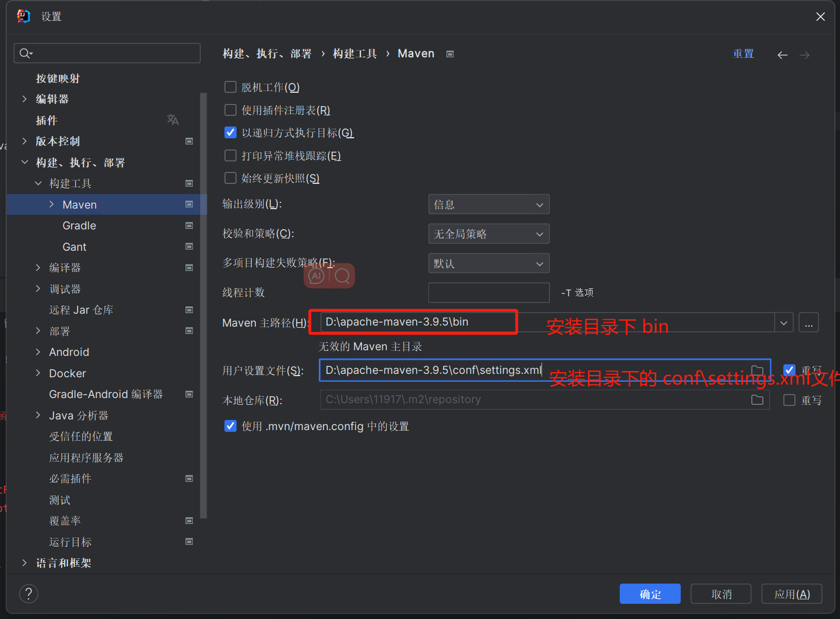Collapse the 构建、执行、部署 node
840x619 pixels.
tap(24, 162)
